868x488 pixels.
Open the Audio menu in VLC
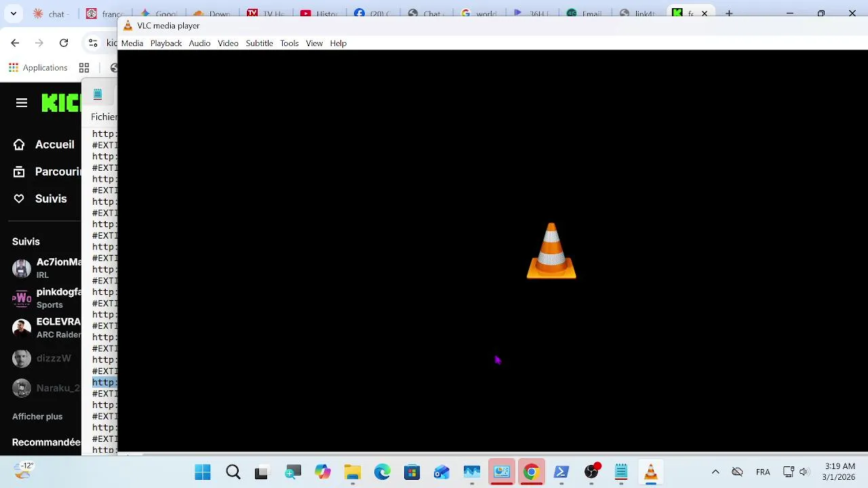coord(199,43)
